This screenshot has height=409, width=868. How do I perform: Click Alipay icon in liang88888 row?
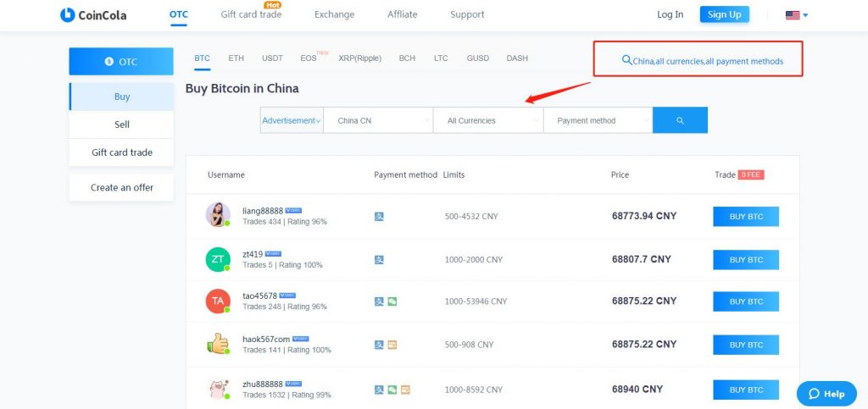click(x=379, y=217)
